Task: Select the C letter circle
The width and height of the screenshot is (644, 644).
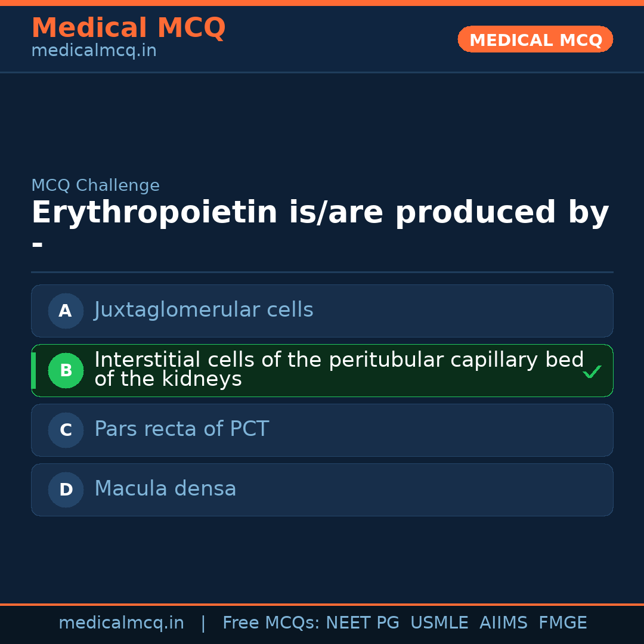Action: 66,430
